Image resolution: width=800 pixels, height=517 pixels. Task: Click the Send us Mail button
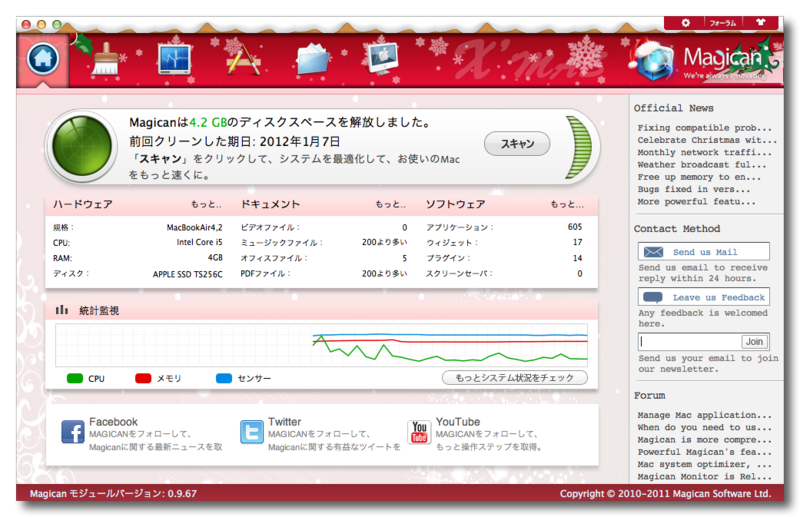click(704, 252)
